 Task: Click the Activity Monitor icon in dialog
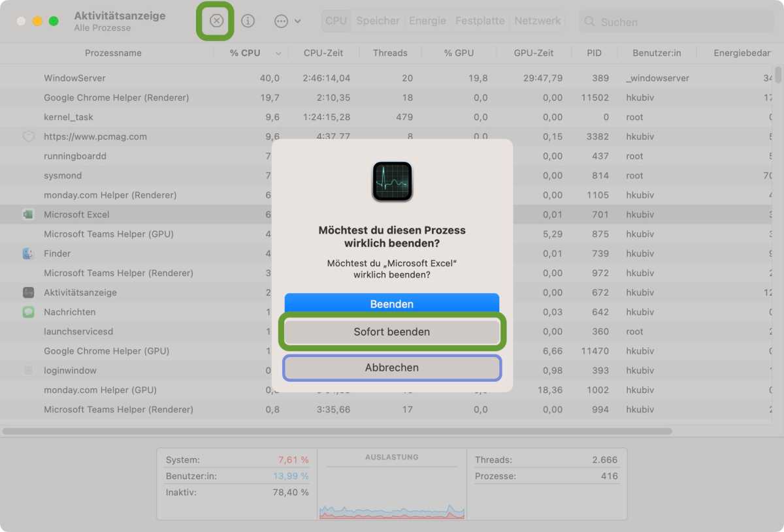pyautogui.click(x=392, y=181)
